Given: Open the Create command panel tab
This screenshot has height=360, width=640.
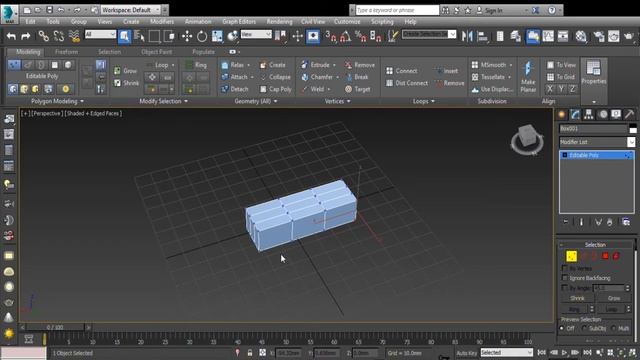Looking at the screenshot, I should pos(562,115).
